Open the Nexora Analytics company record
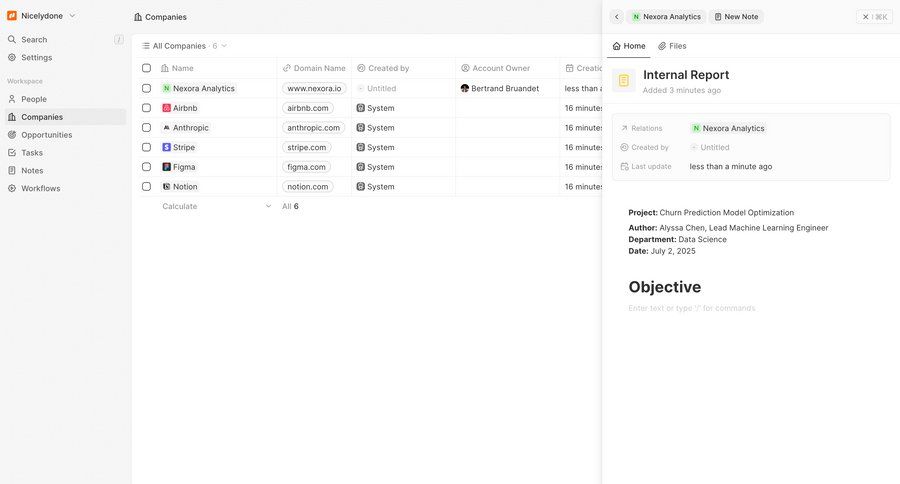 tap(199, 88)
